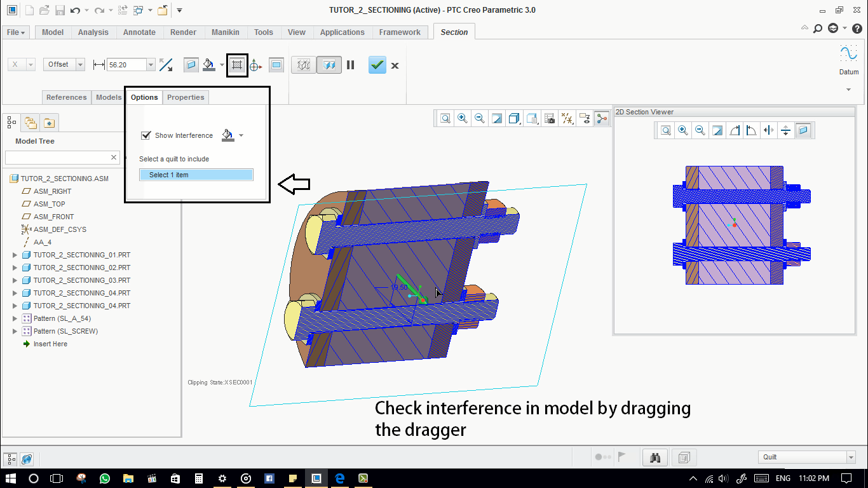
Task: Click Refit icon in graphics toolbar
Action: 445,118
